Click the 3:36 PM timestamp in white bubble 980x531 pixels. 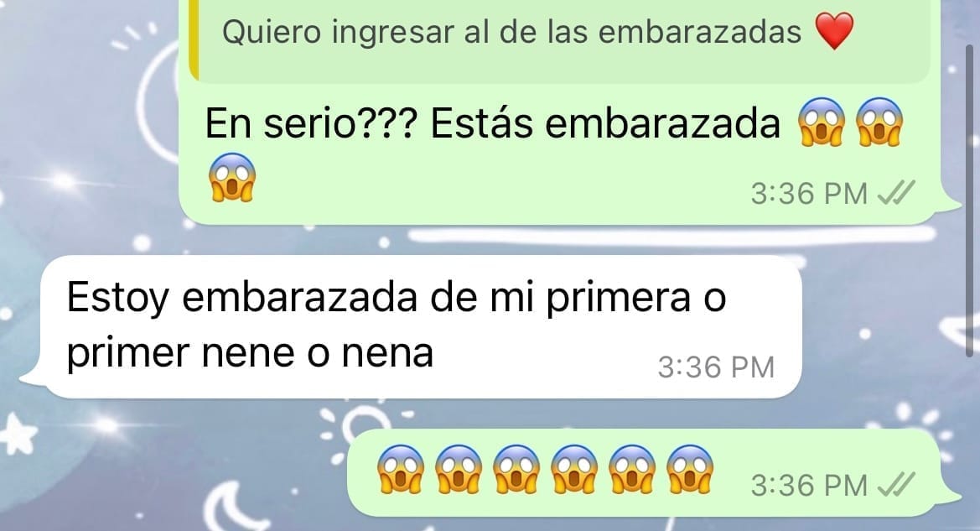(x=716, y=367)
